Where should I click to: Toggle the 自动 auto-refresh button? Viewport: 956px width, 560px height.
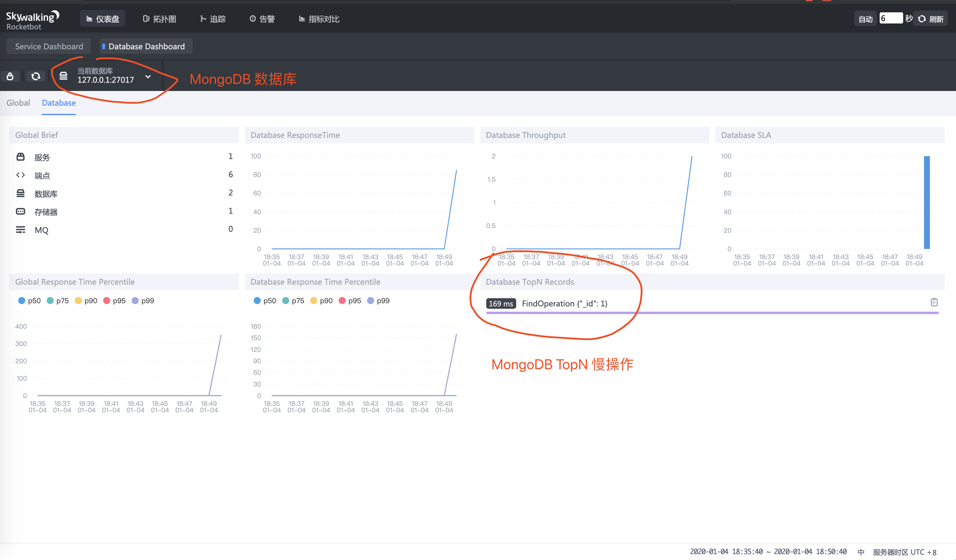coord(865,18)
